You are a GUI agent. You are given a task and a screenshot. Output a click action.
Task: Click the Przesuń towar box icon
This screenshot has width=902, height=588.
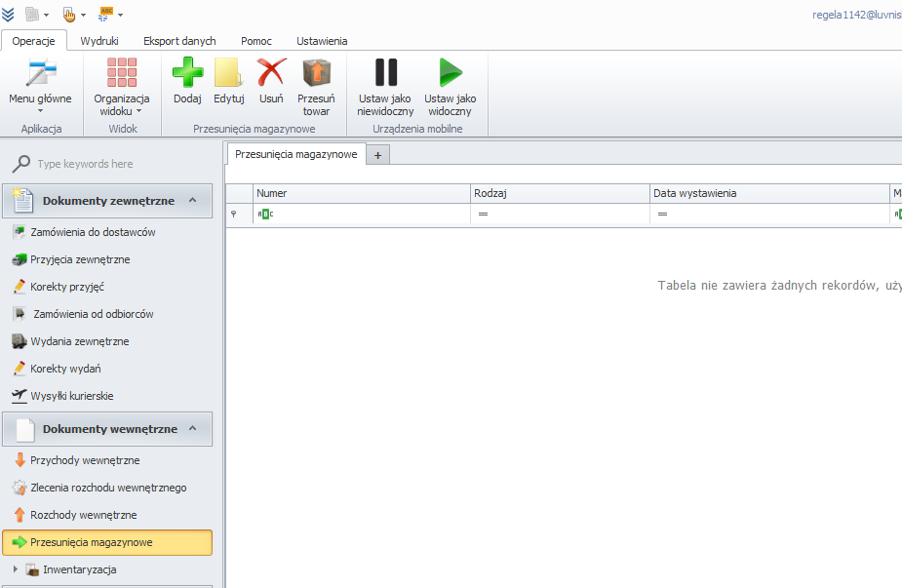point(316,72)
